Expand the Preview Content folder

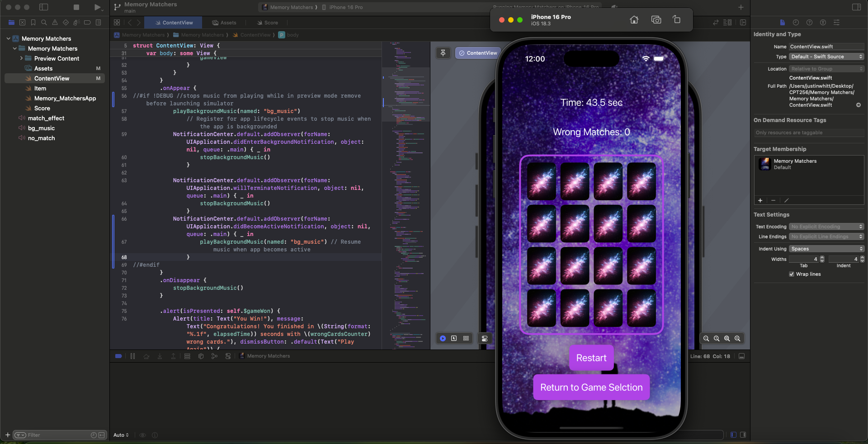point(21,58)
